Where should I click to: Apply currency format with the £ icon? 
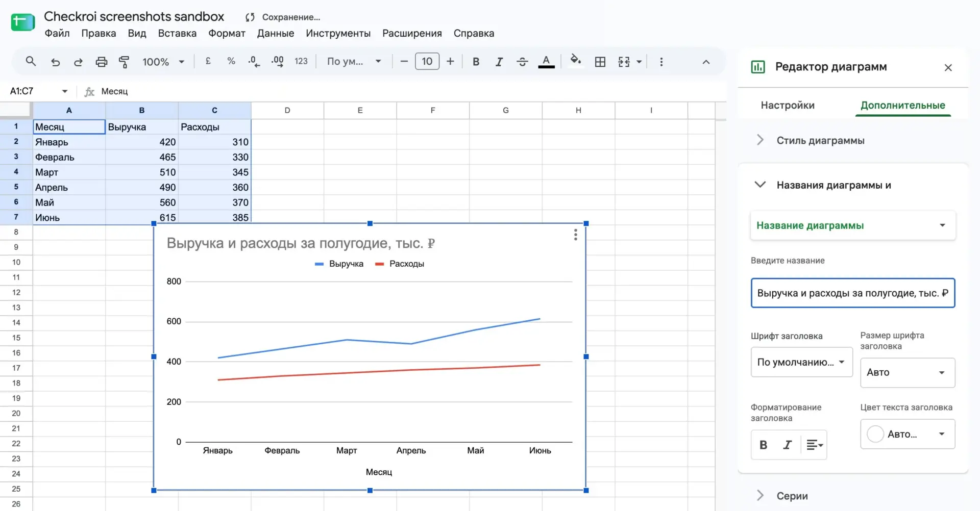tap(208, 61)
